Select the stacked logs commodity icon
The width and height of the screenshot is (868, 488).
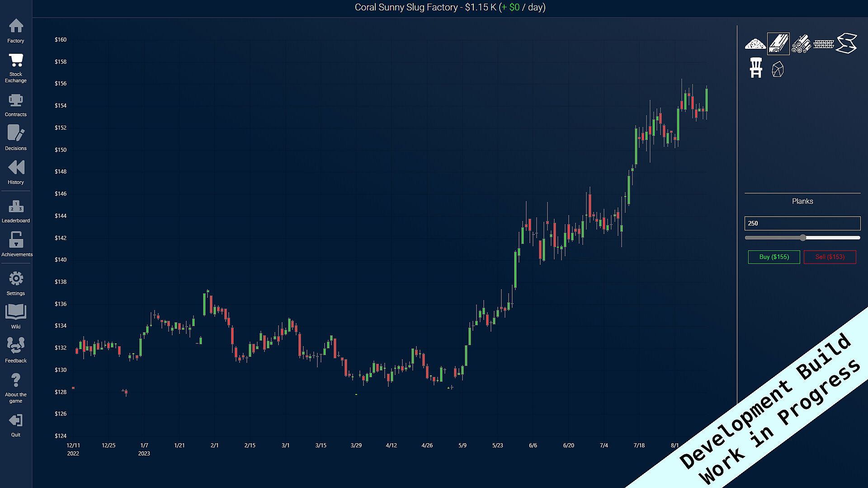coord(801,44)
